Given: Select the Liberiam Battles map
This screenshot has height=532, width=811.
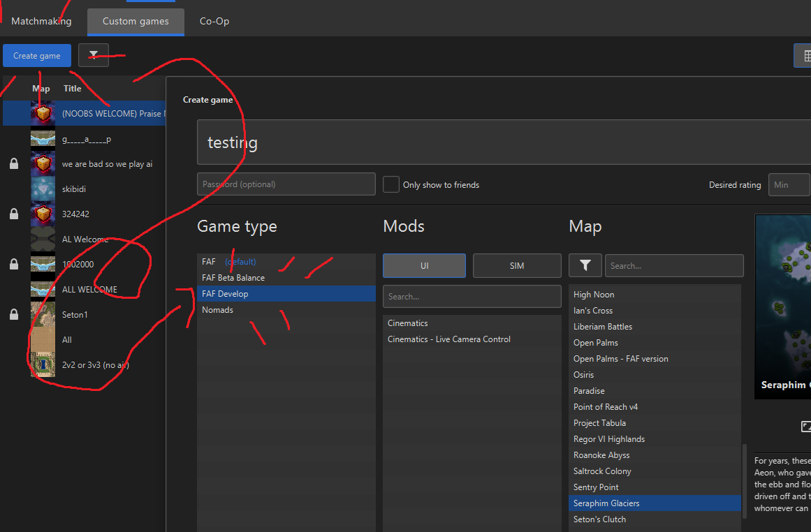Looking at the screenshot, I should pyautogui.click(x=655, y=326).
